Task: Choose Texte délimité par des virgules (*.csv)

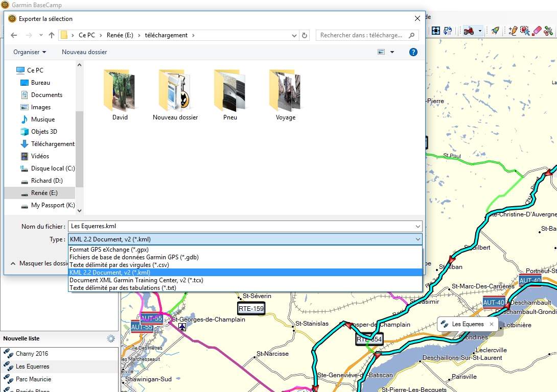Action: [245, 264]
